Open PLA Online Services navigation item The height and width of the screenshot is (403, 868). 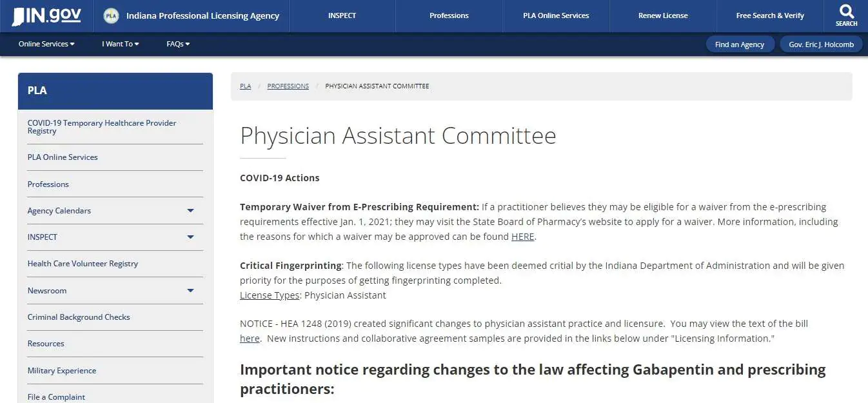coord(555,15)
